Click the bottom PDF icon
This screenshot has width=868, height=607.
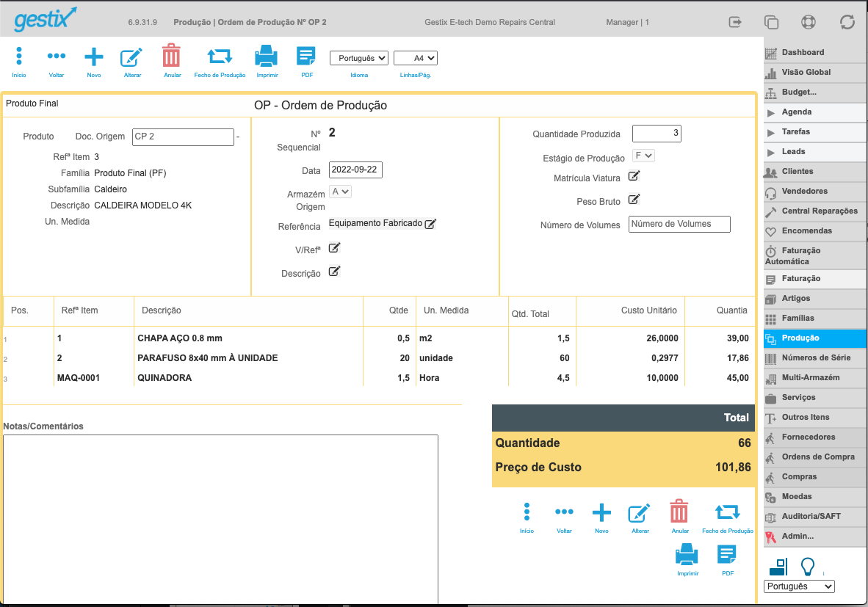(727, 555)
